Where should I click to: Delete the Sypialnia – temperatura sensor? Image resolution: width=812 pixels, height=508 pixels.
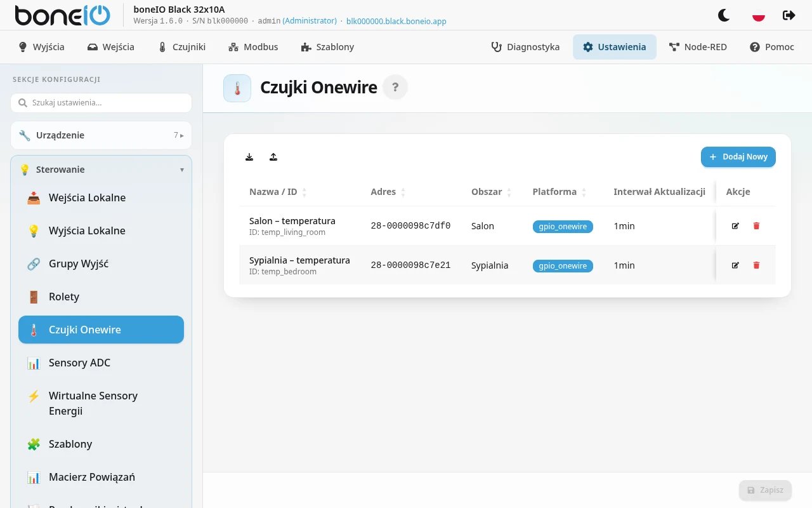click(756, 265)
